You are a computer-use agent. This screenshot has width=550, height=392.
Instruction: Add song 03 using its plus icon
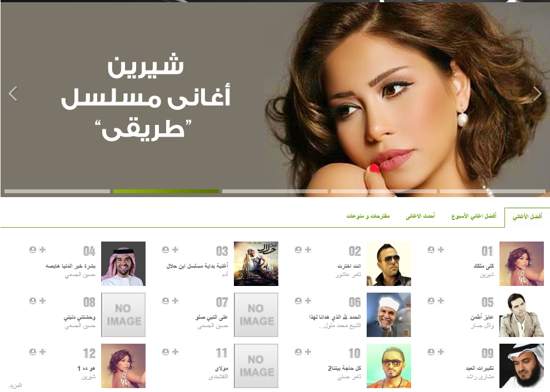pos(175,250)
